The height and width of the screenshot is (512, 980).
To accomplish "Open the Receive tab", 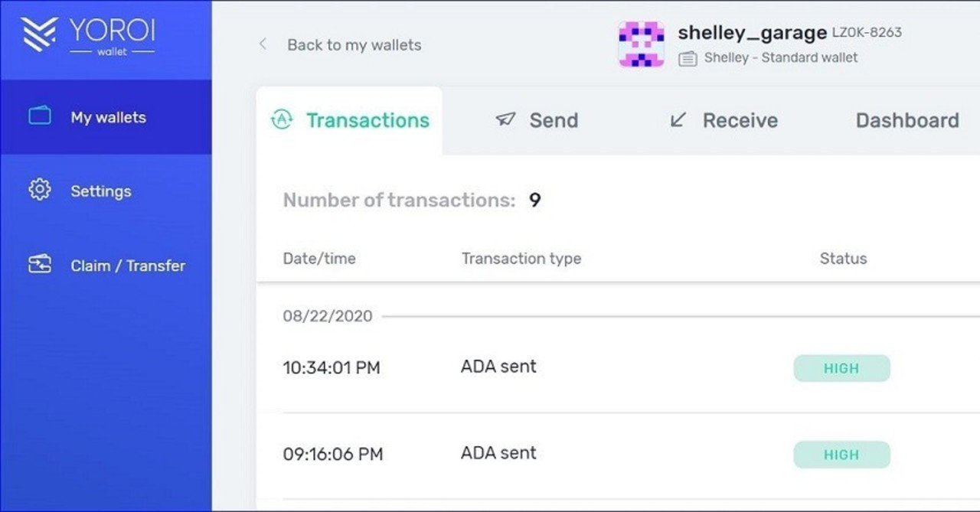I will [740, 120].
